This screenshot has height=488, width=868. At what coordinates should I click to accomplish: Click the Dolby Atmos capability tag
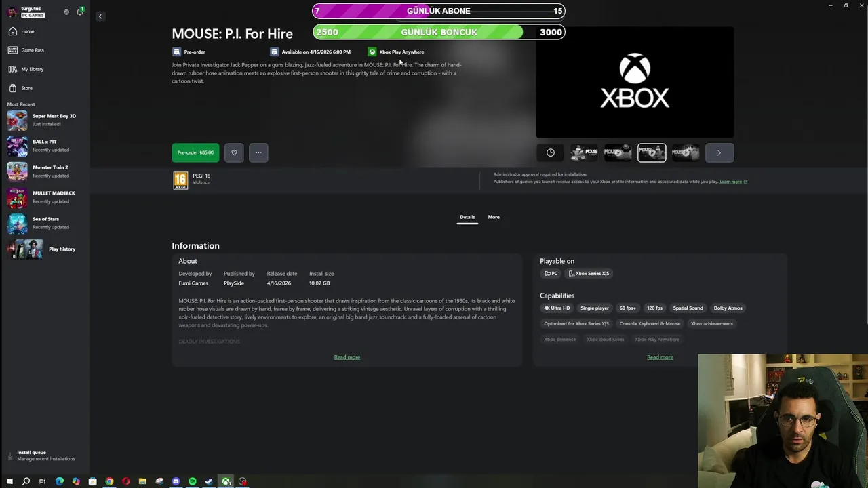pyautogui.click(x=728, y=308)
